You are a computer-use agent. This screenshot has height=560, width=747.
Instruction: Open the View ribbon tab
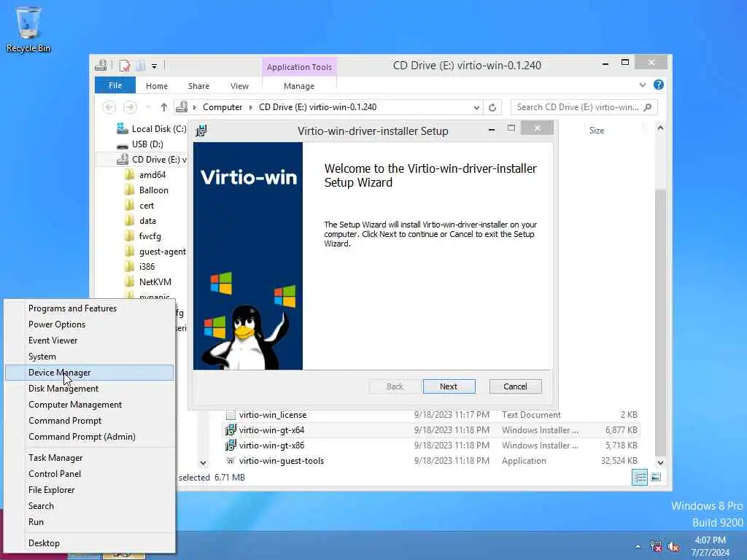(239, 86)
